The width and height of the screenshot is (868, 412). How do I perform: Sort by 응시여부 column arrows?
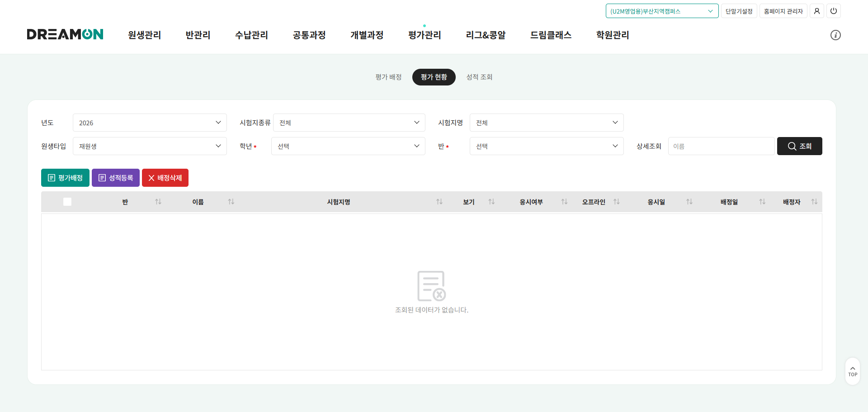564,202
